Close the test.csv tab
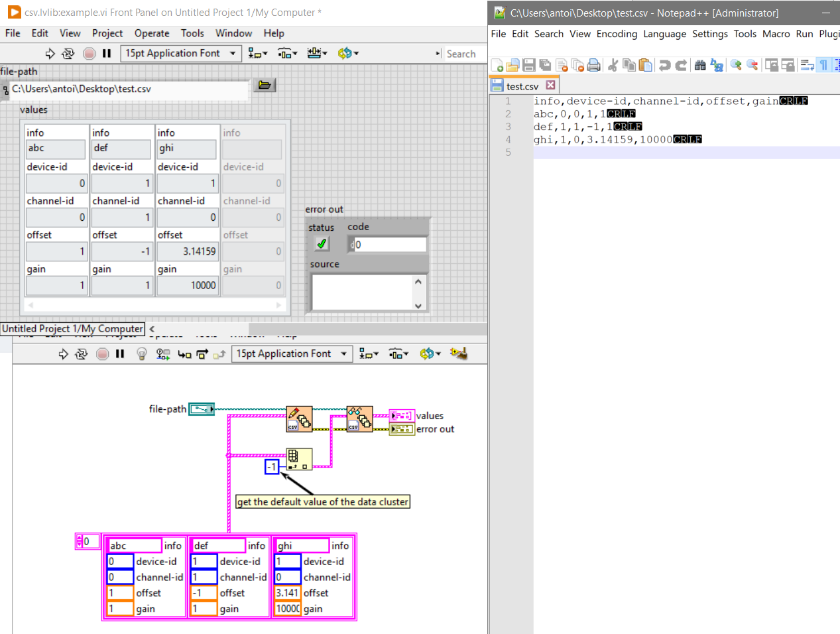The height and width of the screenshot is (634, 840). coord(550,86)
